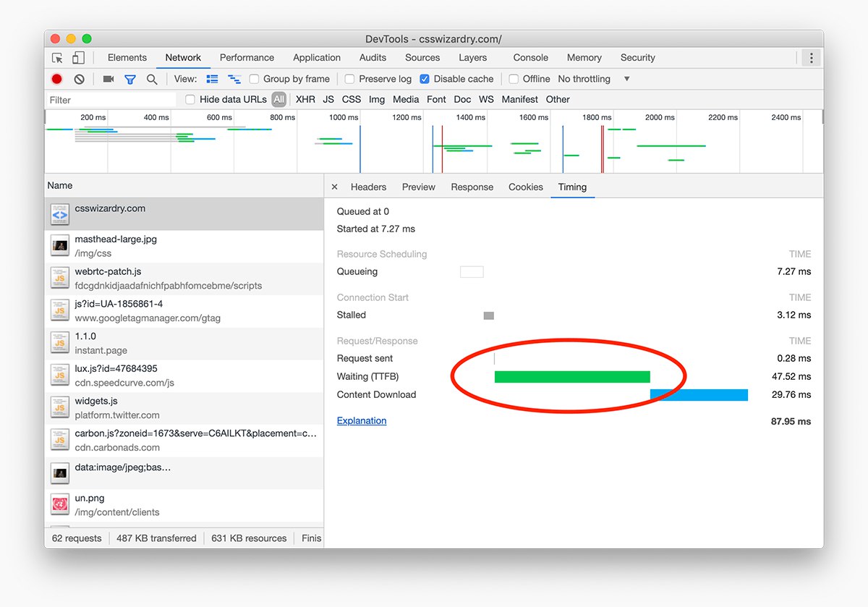Filter requests by Media
Viewport: 868px width, 607px height.
pyautogui.click(x=406, y=99)
